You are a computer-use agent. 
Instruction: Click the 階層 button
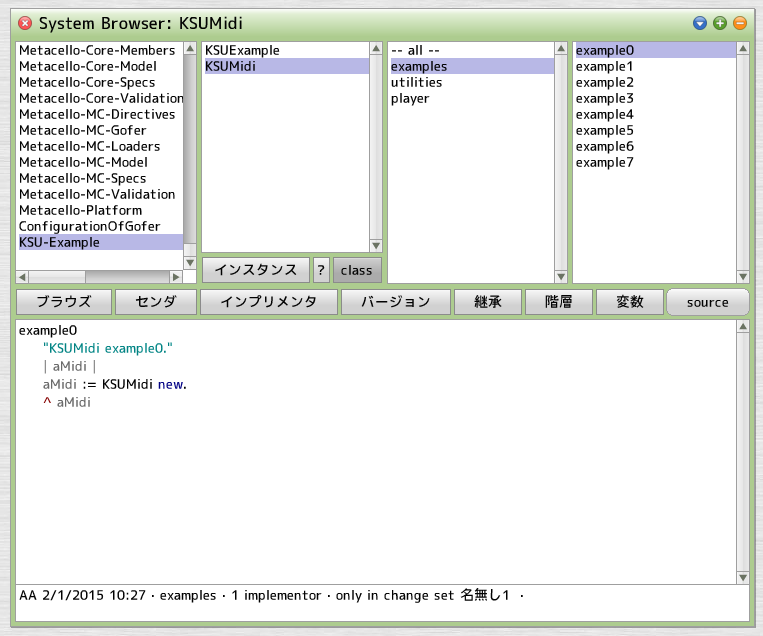point(559,302)
